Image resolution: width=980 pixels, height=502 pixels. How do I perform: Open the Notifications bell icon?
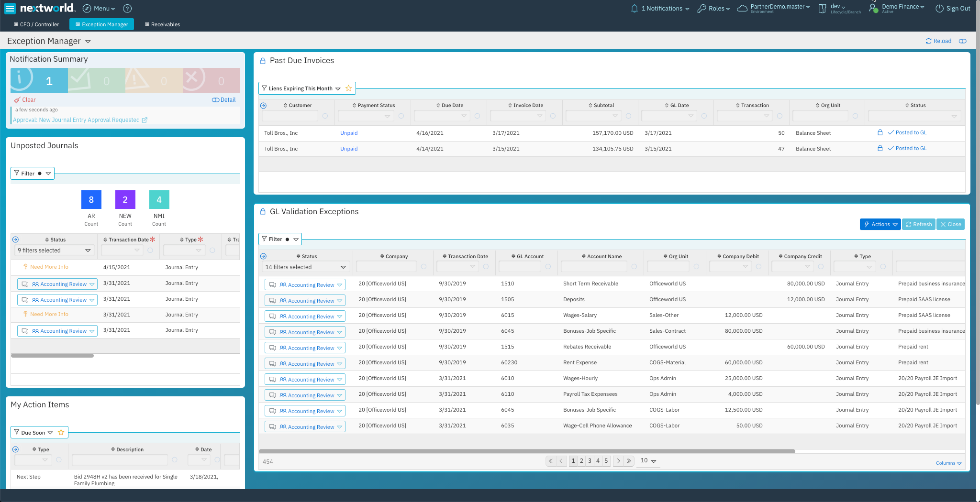click(x=634, y=8)
